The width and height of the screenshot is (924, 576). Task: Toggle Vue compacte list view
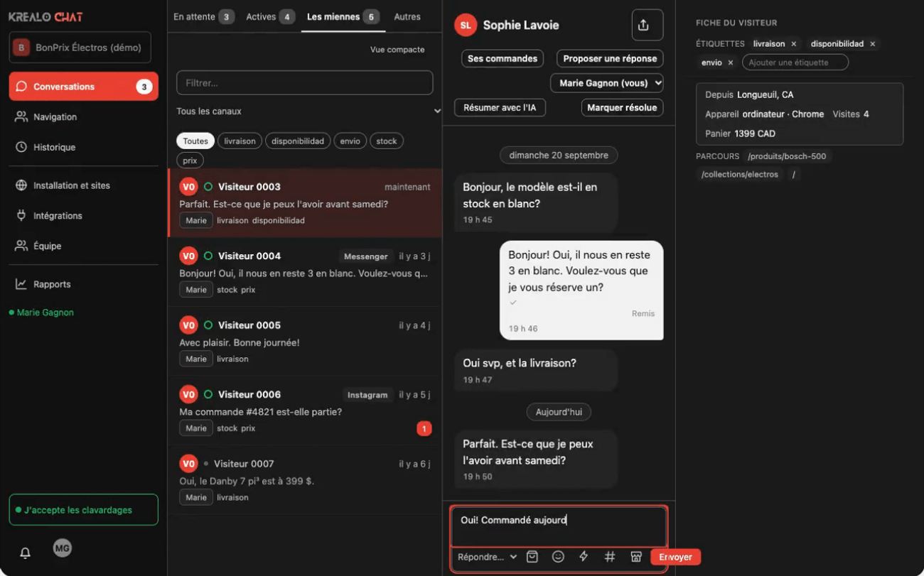pos(397,50)
